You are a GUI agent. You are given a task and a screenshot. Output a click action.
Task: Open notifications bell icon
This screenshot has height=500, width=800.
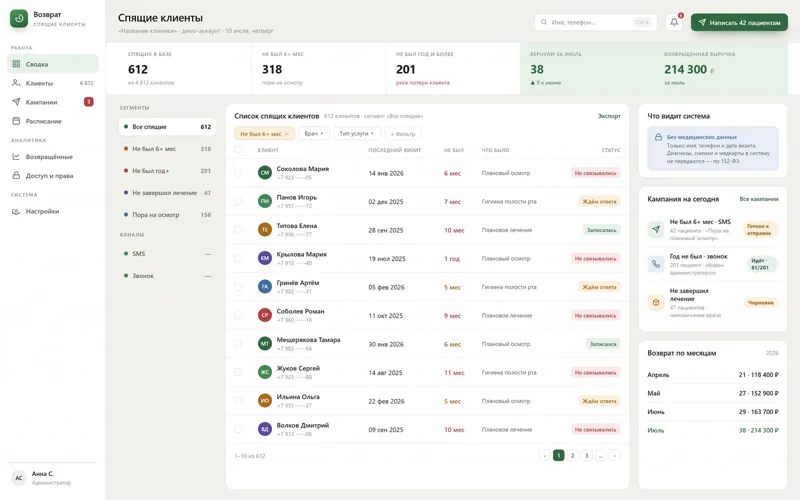coord(674,22)
